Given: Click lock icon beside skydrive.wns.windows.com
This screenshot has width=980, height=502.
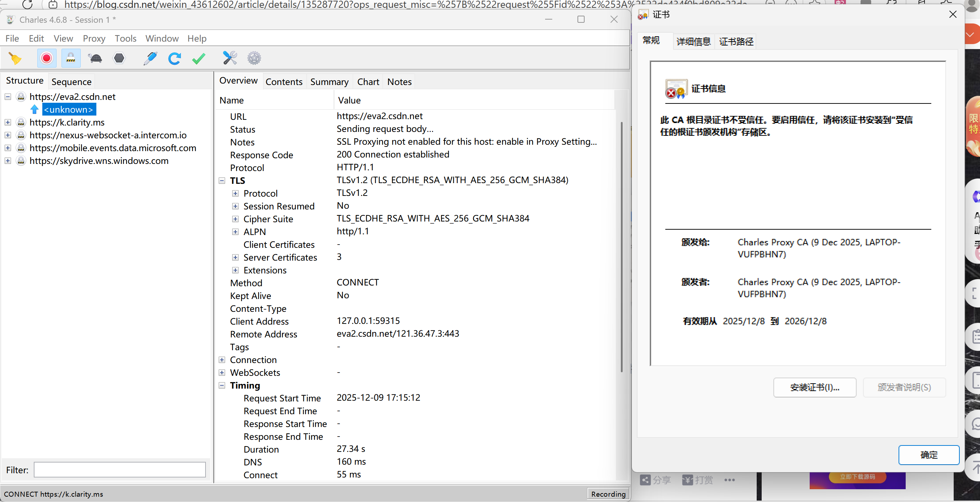Looking at the screenshot, I should click(21, 161).
